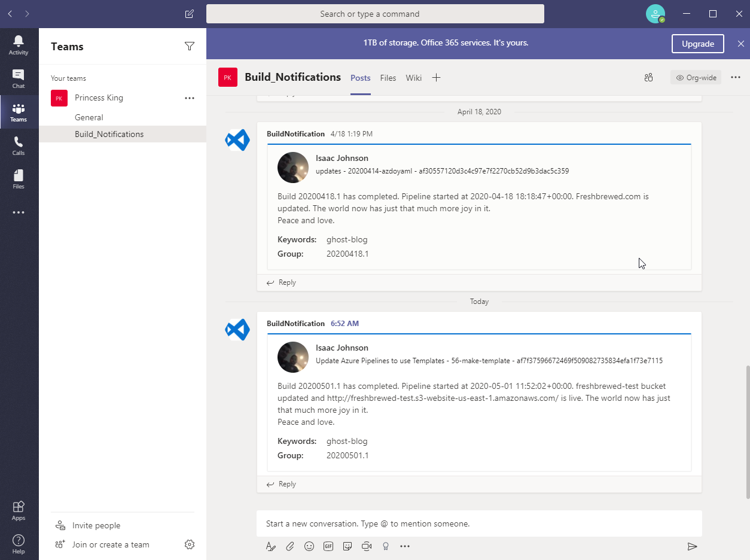Open Calls from the sidebar
This screenshot has width=750, height=560.
[x=19, y=145]
